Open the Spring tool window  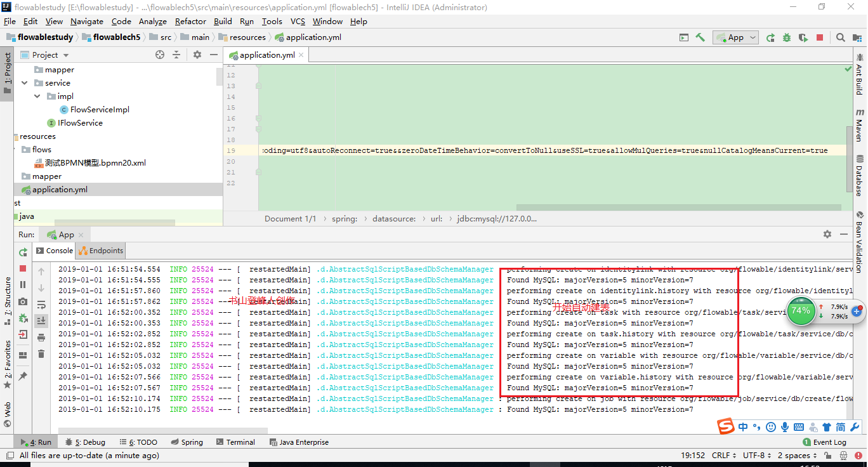pos(186,442)
